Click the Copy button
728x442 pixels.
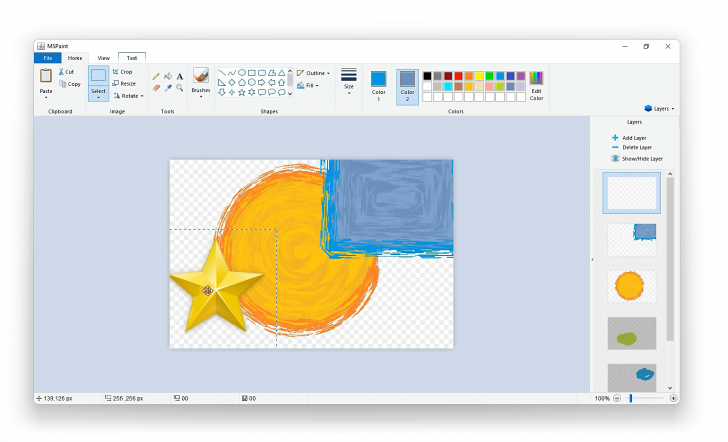[x=70, y=84]
